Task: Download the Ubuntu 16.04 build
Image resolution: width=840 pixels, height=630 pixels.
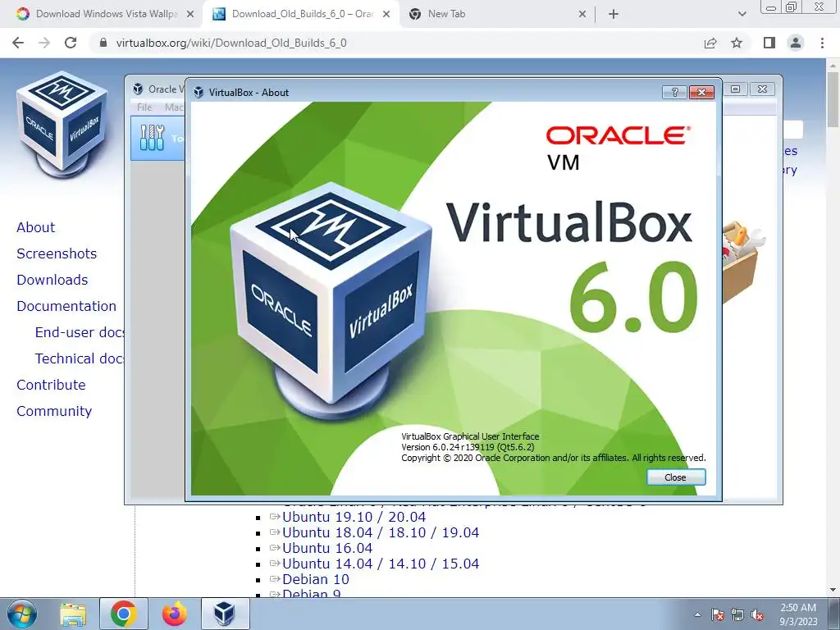Action: (x=326, y=548)
